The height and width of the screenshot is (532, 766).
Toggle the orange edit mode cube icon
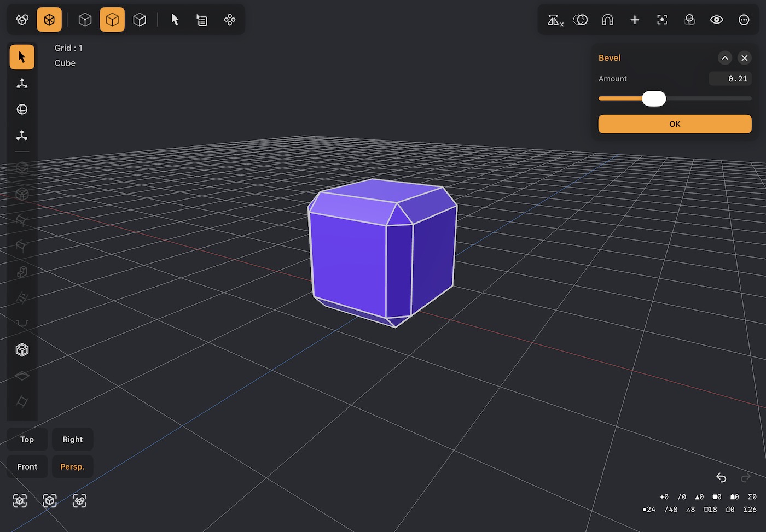click(49, 20)
